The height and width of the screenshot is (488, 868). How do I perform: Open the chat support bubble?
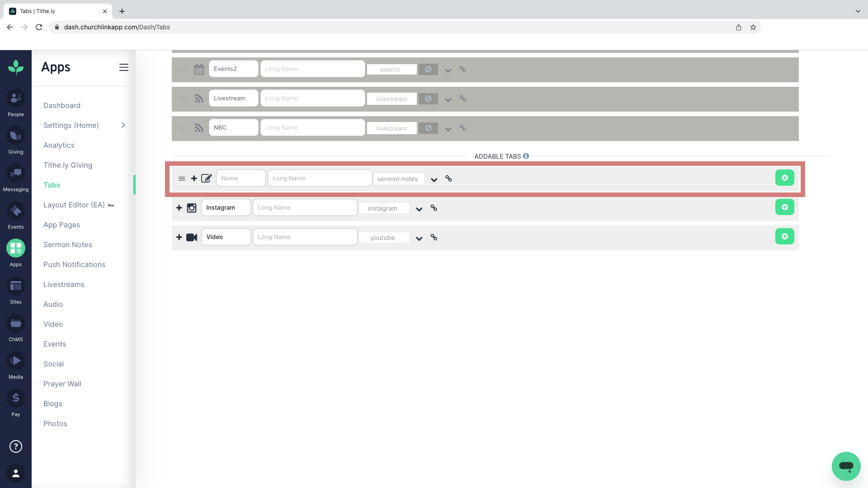846,466
